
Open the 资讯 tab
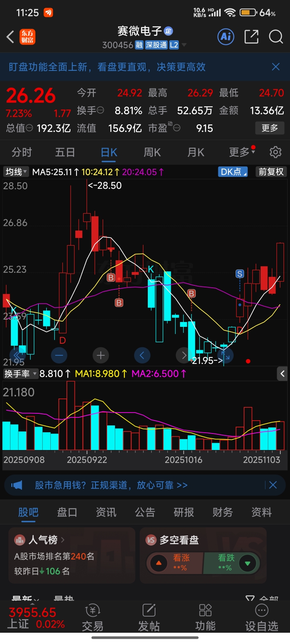[106, 512]
